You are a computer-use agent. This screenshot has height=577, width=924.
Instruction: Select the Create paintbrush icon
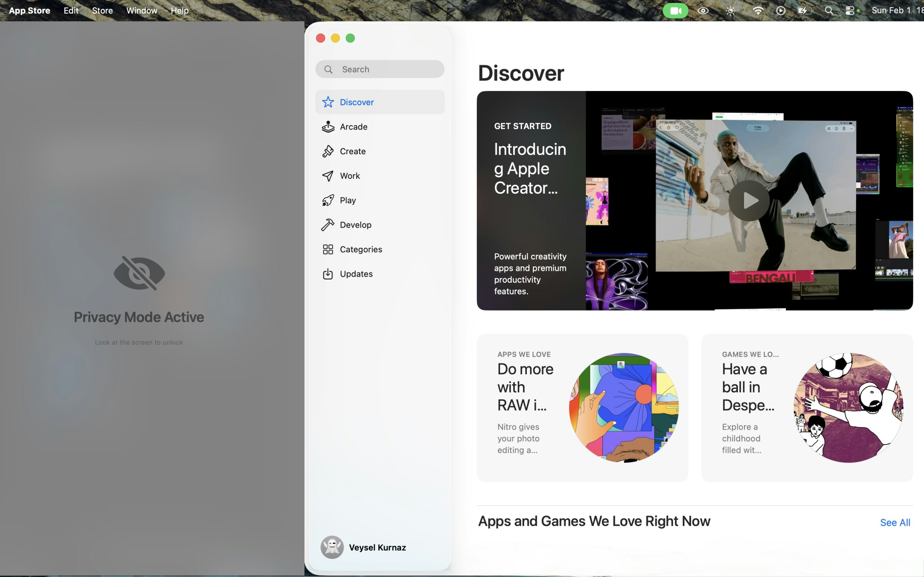(x=328, y=151)
